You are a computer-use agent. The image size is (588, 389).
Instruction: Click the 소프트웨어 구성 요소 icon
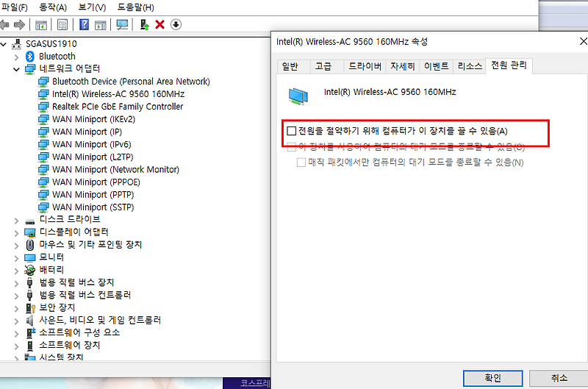(30, 332)
